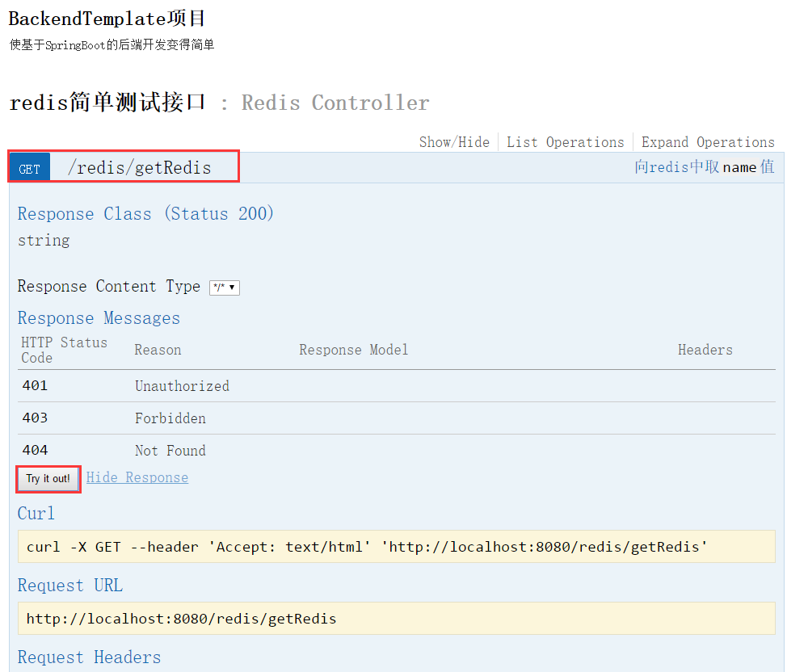Select the 401 status code cell
This screenshot has height=672, width=787.
tap(35, 385)
